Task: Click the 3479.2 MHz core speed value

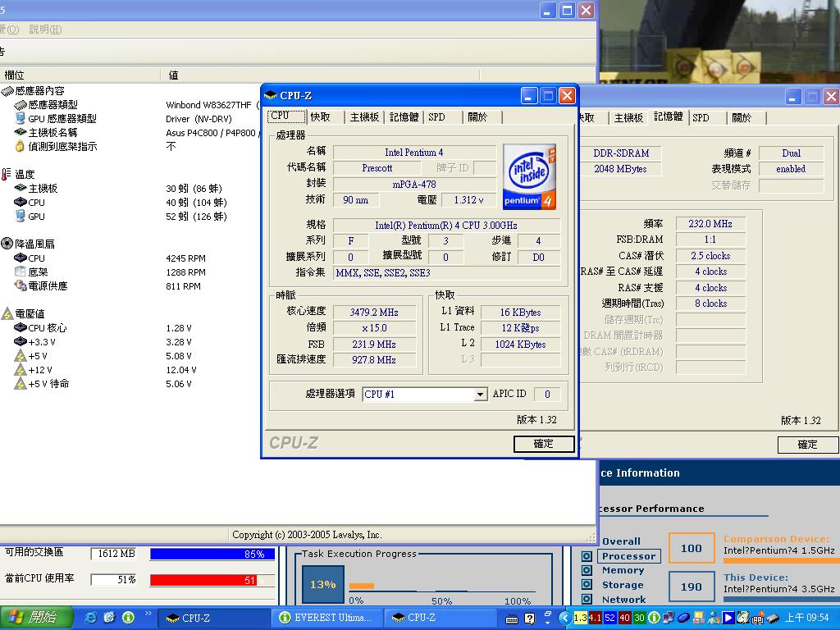Action: pos(374,313)
